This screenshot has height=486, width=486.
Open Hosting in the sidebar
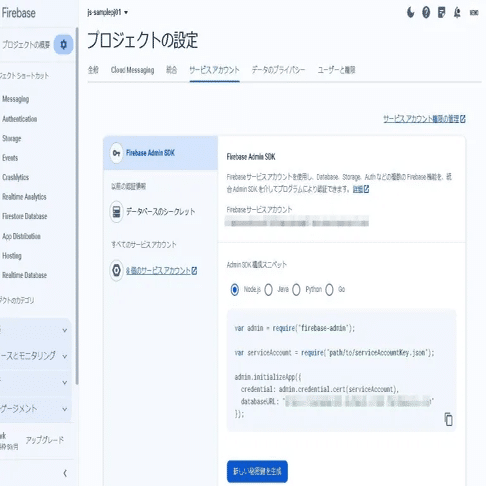(x=12, y=256)
